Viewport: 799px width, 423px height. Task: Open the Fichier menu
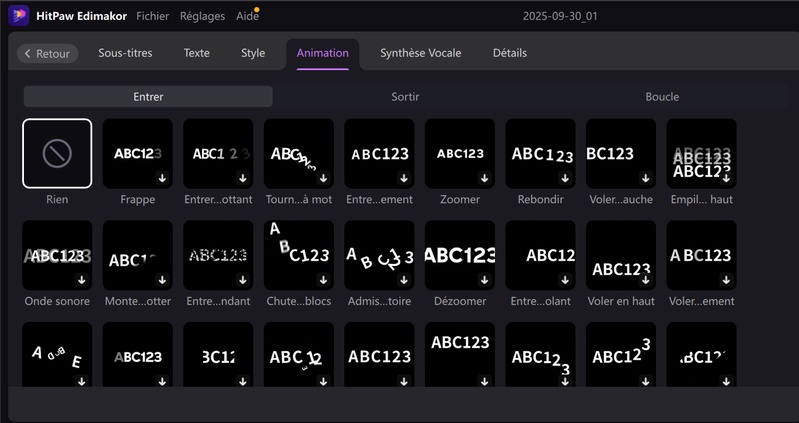(152, 16)
